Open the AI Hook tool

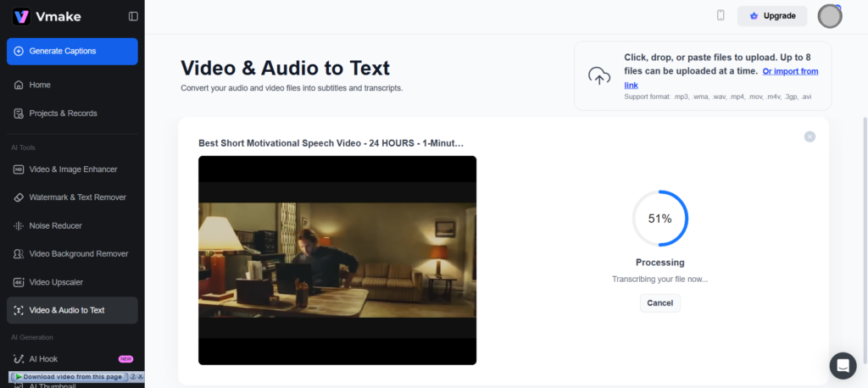coord(43,358)
